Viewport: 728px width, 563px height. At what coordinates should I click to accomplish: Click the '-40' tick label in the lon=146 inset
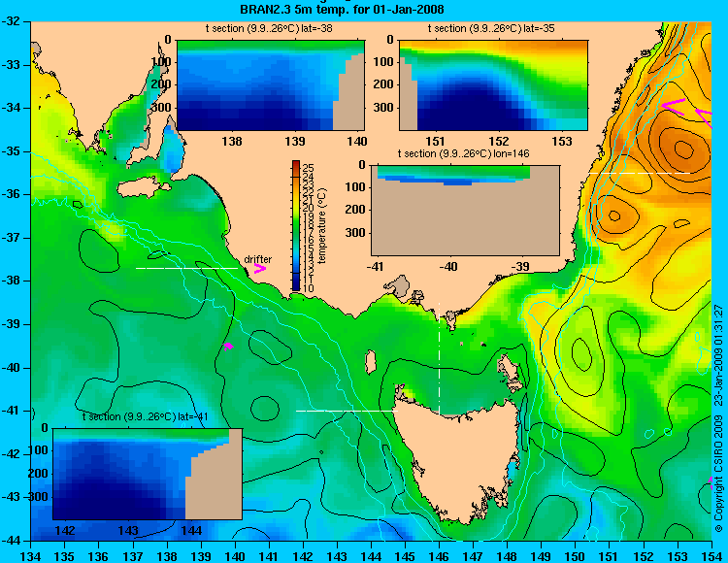(449, 266)
